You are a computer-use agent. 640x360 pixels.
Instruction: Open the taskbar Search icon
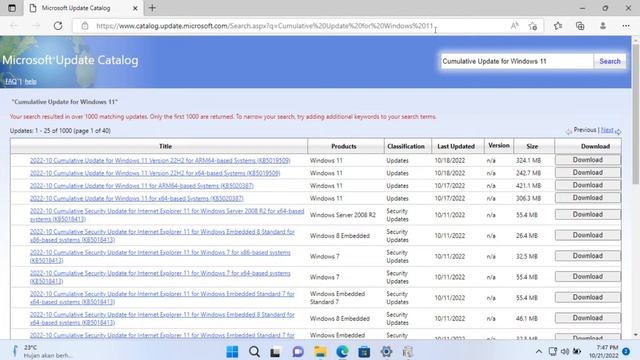click(x=254, y=351)
